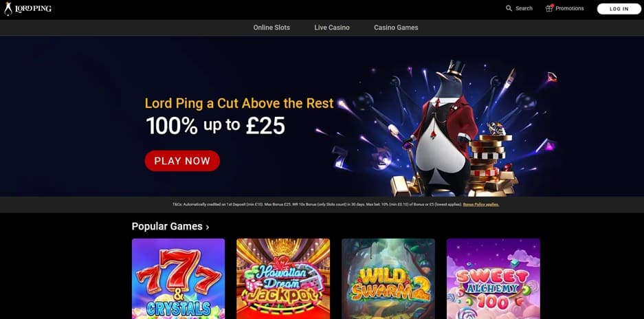This screenshot has width=644, height=319.
Task: Expand Popular Games via the chevron arrow
Action: click(x=208, y=227)
